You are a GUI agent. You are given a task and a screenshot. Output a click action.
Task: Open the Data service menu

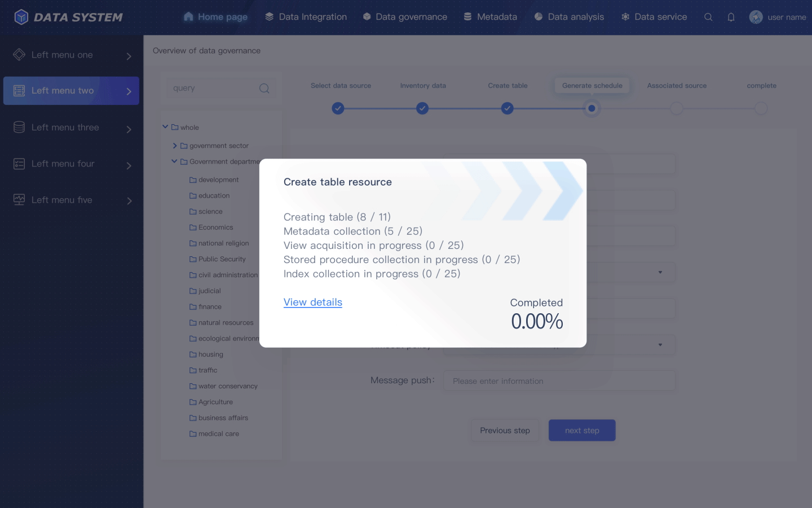tap(654, 17)
